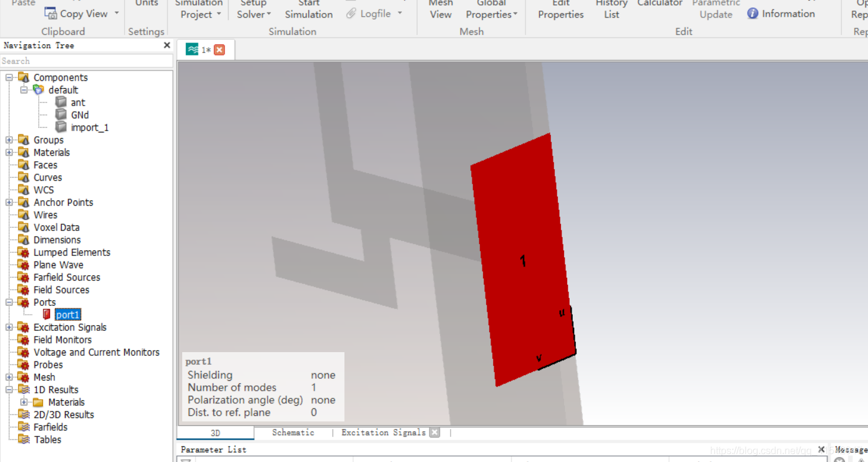Switch to the Schematic tab
The height and width of the screenshot is (462, 868).
(x=293, y=432)
